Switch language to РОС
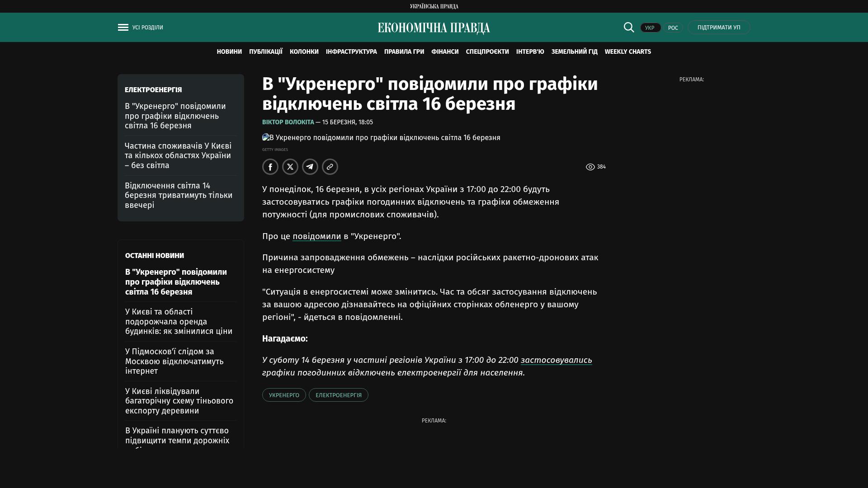Viewport: 868px width, 488px height. tap(673, 28)
